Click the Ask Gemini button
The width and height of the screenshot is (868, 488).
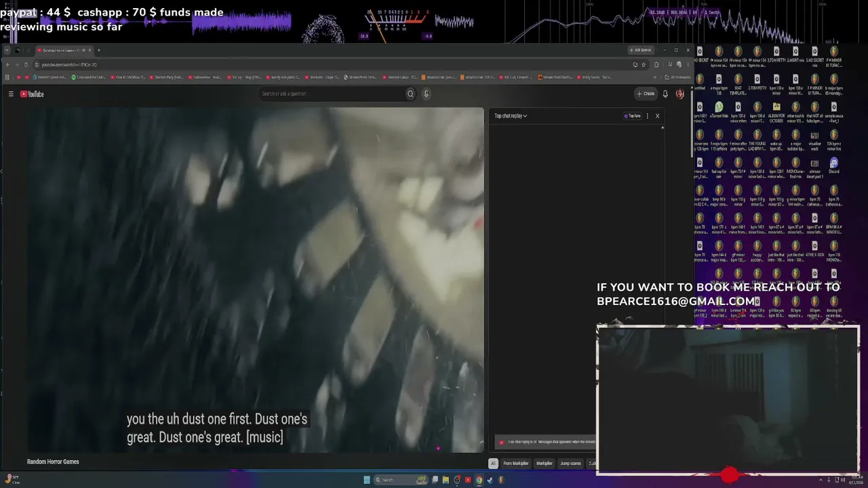coord(641,50)
